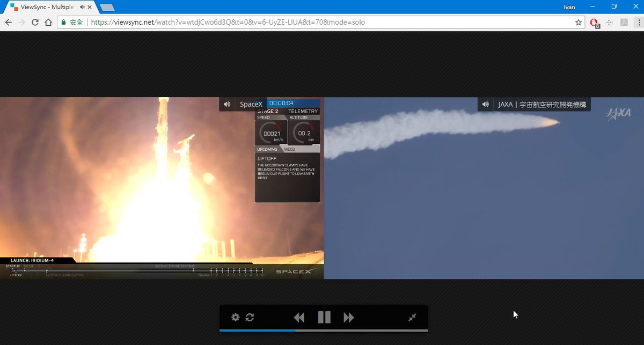Click the grey pin extension icon
This screenshot has width=644, height=345.
point(624,23)
